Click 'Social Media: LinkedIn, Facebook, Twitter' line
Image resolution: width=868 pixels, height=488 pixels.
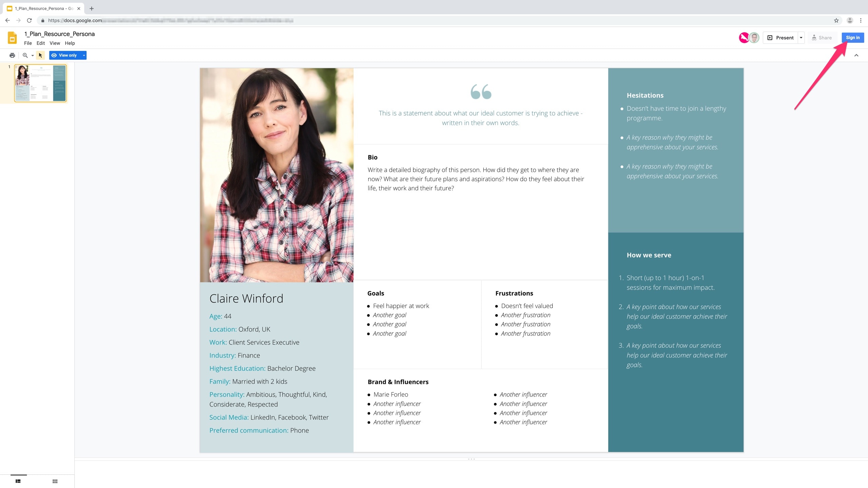[269, 417]
